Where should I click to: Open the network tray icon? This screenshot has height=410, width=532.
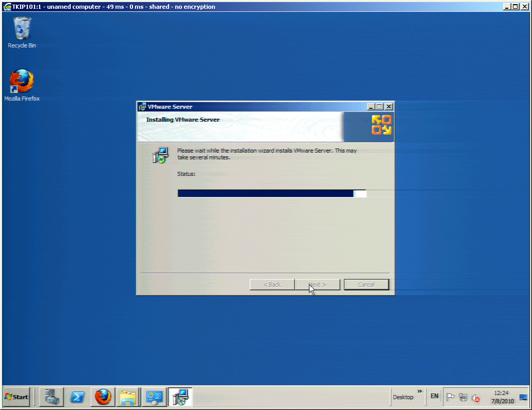coord(463,397)
